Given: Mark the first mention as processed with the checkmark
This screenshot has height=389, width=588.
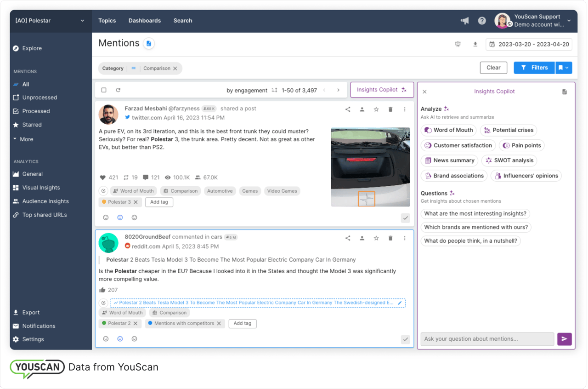Looking at the screenshot, I should coord(405,218).
